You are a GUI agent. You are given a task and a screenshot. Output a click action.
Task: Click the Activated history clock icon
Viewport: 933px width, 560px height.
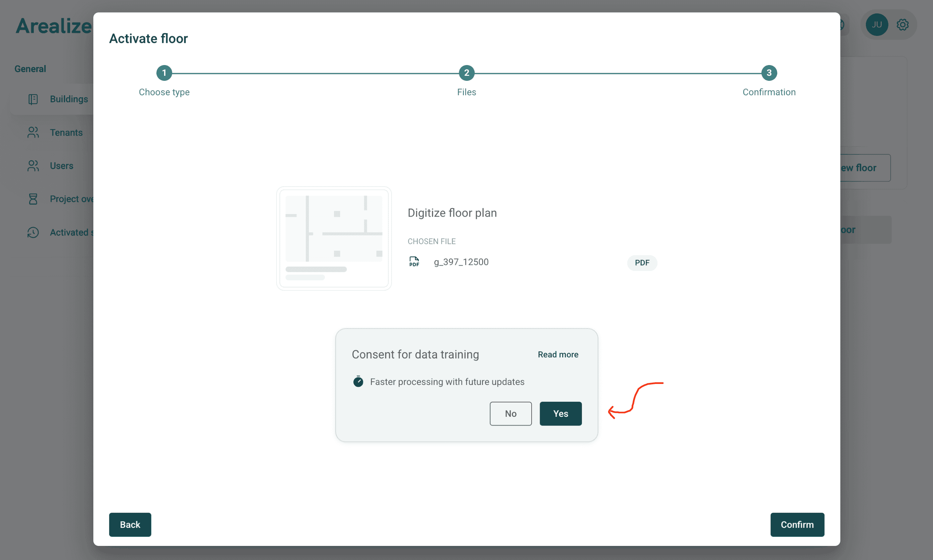tap(33, 232)
